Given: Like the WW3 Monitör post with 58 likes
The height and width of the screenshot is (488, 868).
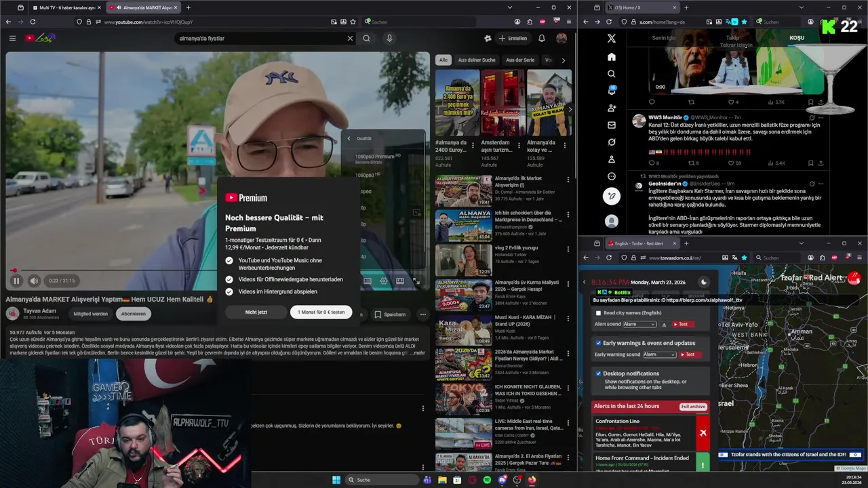Looking at the screenshot, I should 733,163.
